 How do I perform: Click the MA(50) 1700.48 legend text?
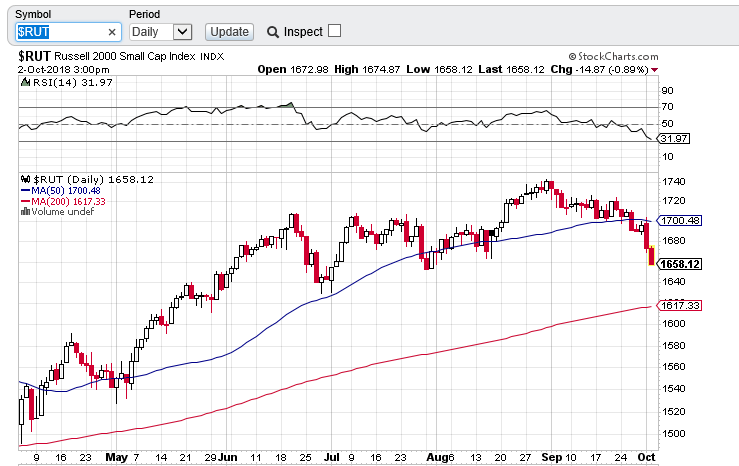[66, 190]
